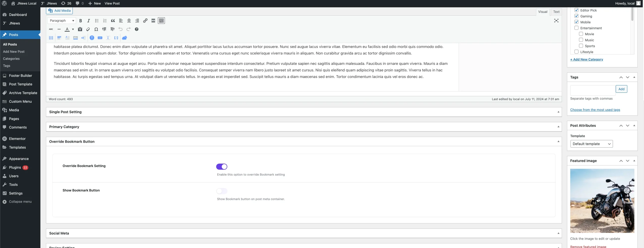The image size is (644, 248).
Task: Expand the Single Post Setting panel
Action: 304,112
